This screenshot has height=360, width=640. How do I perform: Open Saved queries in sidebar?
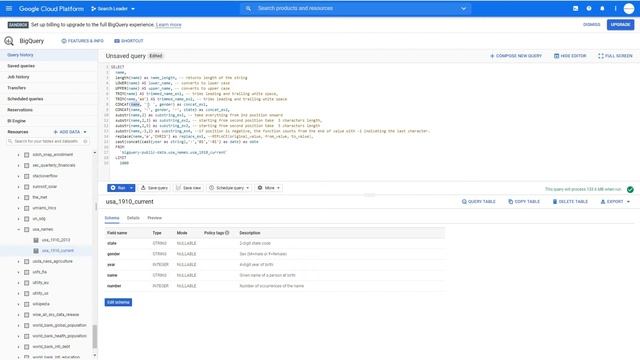(49, 66)
